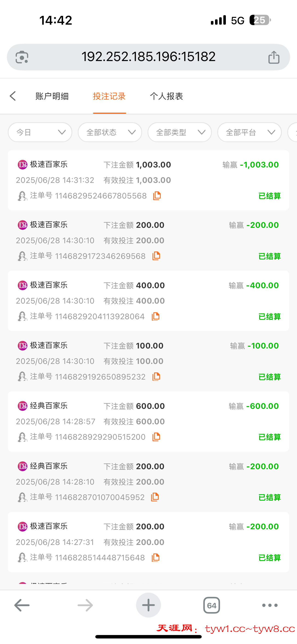The width and height of the screenshot is (297, 644).
Task: Tap the scan icon in address bar
Action: [x=22, y=57]
